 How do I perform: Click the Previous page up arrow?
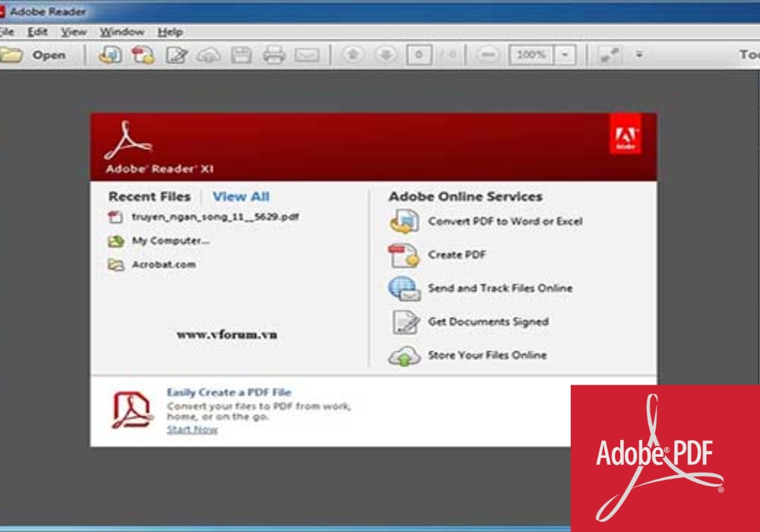click(353, 55)
